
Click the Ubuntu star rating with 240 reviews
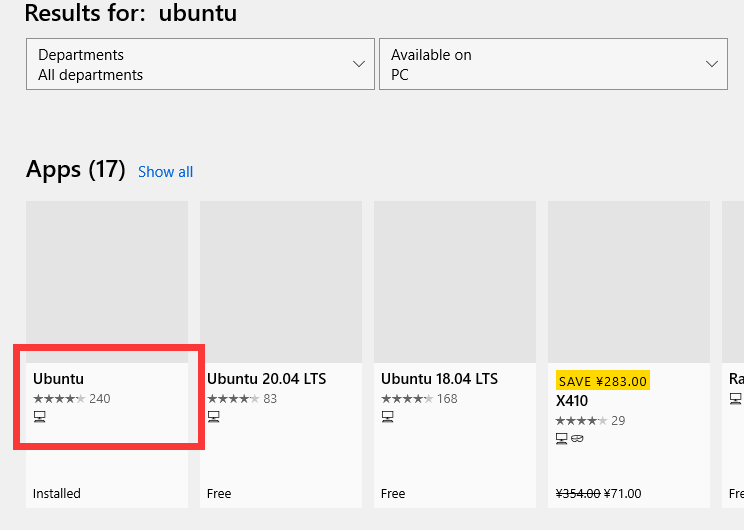point(72,399)
